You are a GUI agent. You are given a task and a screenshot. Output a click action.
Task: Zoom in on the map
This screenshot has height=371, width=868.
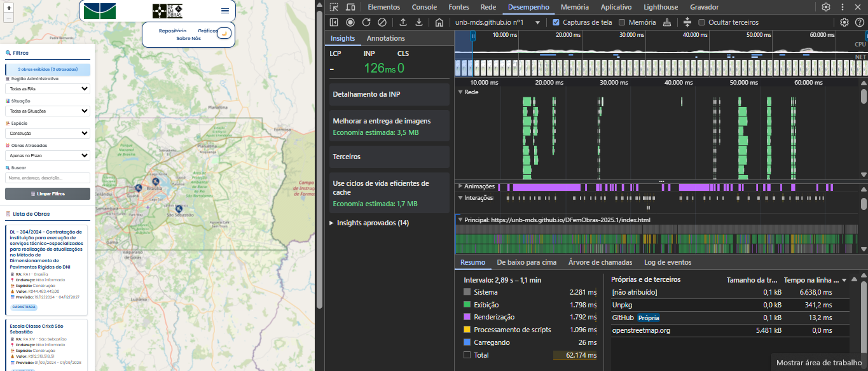click(x=8, y=8)
